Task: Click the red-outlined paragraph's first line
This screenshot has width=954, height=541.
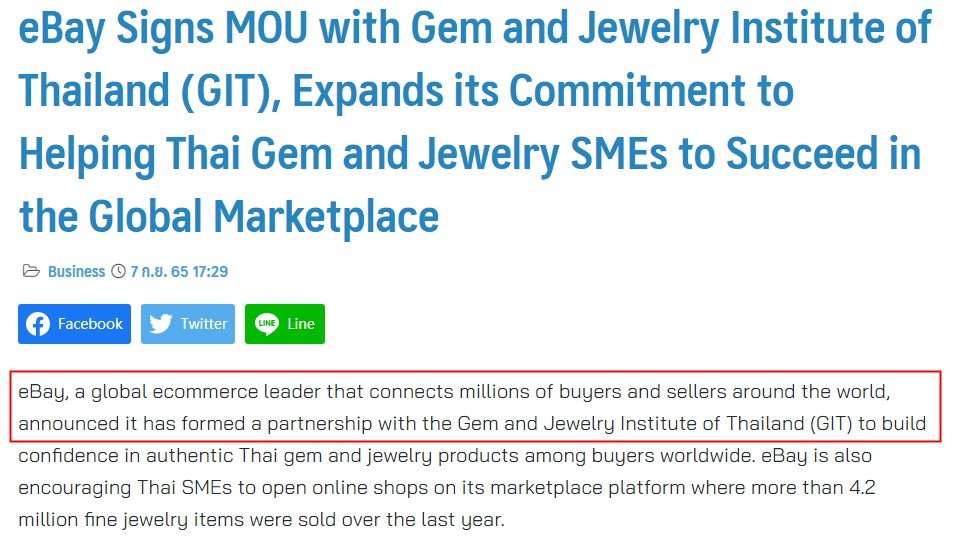Action: click(454, 390)
